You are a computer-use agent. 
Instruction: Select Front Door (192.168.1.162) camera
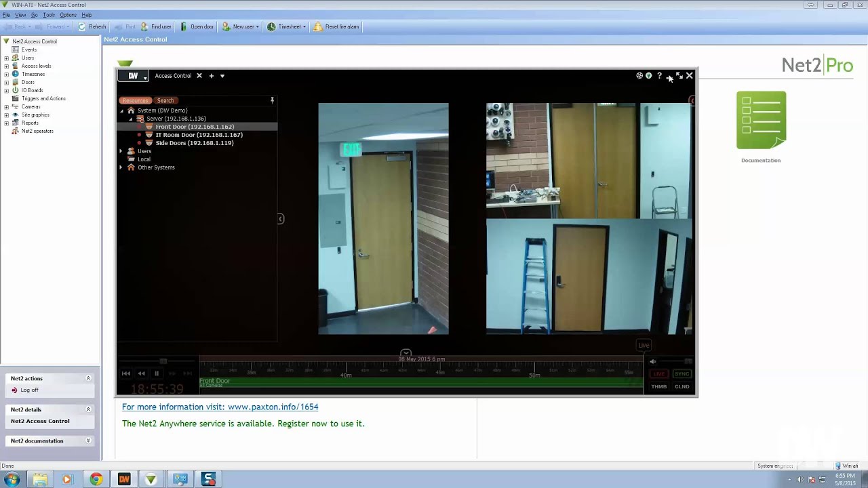coord(195,127)
